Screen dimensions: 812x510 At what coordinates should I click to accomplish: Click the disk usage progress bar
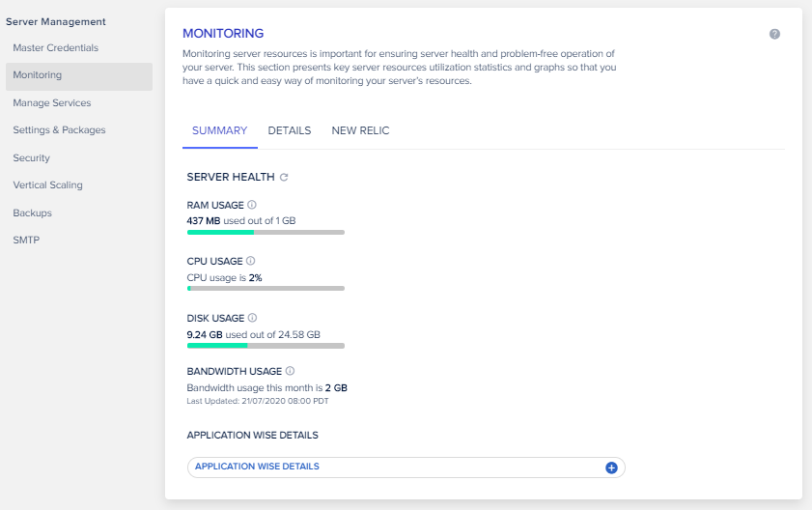266,346
